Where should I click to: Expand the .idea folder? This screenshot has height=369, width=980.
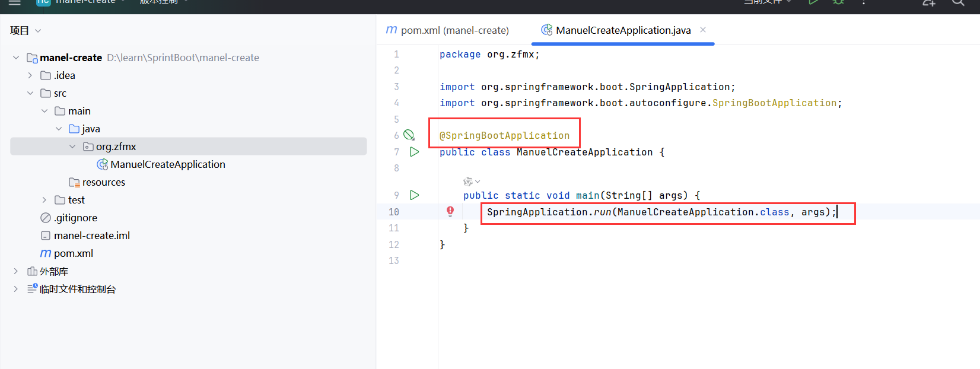coord(30,75)
